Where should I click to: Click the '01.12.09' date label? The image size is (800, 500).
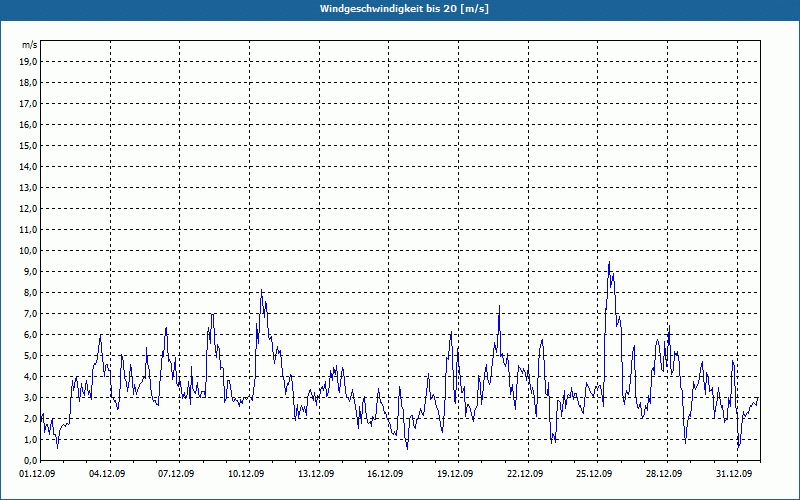pos(37,474)
